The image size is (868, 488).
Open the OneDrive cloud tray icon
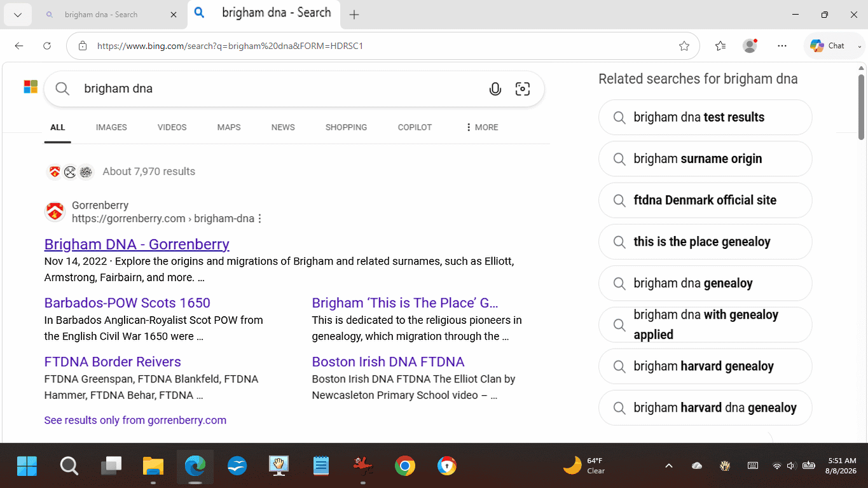tap(697, 466)
